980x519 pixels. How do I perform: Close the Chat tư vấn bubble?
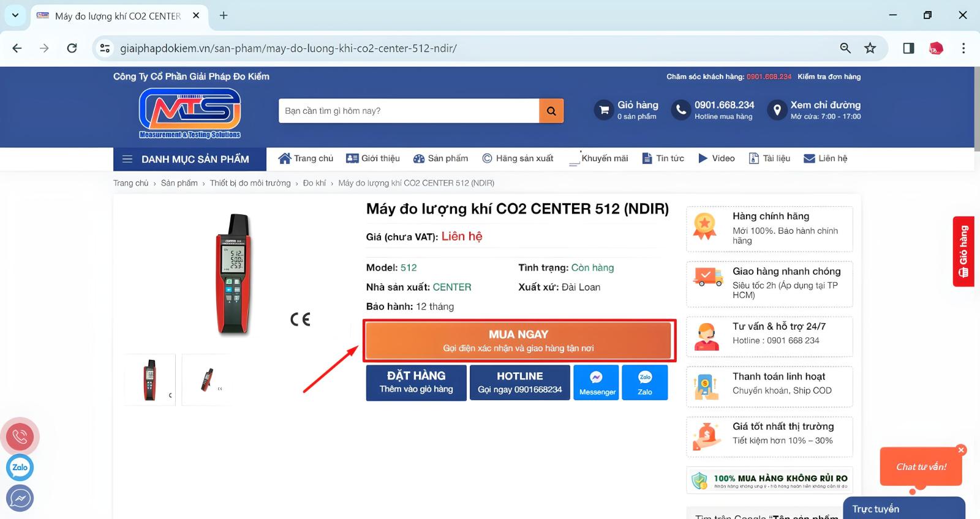(961, 450)
